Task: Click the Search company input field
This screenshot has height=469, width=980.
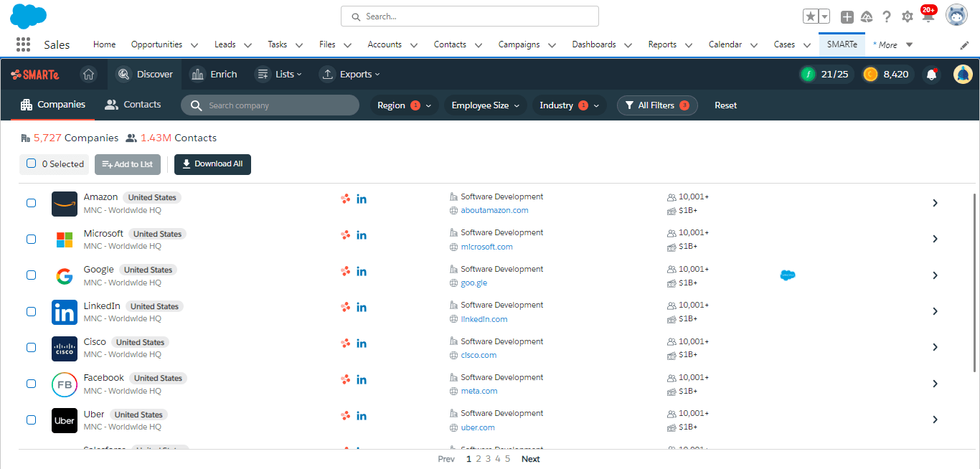Action: point(270,105)
